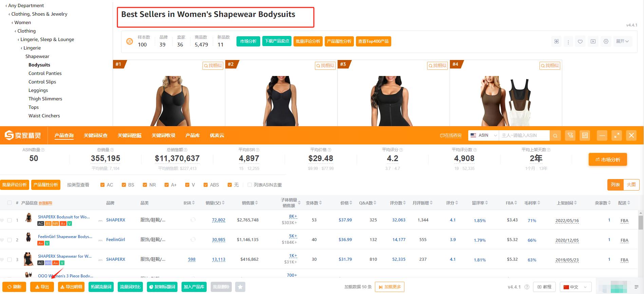The width and height of the screenshot is (644, 294).
Task: Click the 导出 export button
Action: coord(42,287)
